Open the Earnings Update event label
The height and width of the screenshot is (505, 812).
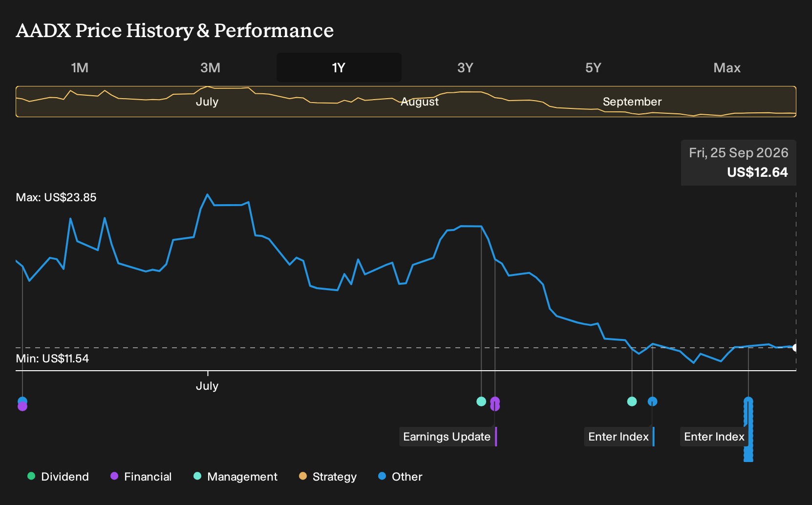pyautogui.click(x=448, y=437)
